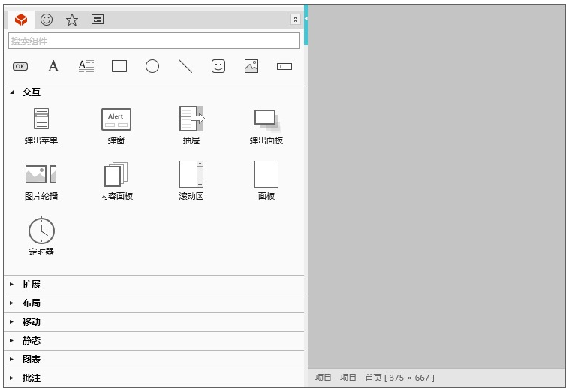
Task: Select the 弹出面板 component icon
Action: pos(267,120)
